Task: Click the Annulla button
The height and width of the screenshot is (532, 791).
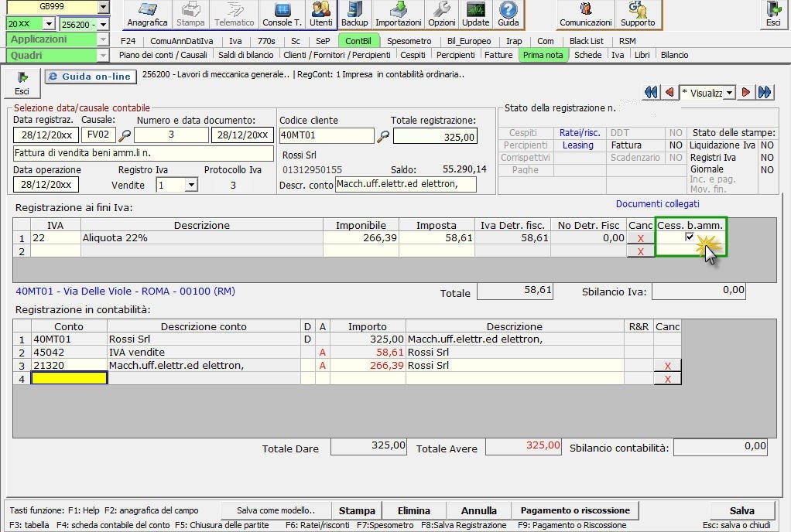Action: coord(479,510)
